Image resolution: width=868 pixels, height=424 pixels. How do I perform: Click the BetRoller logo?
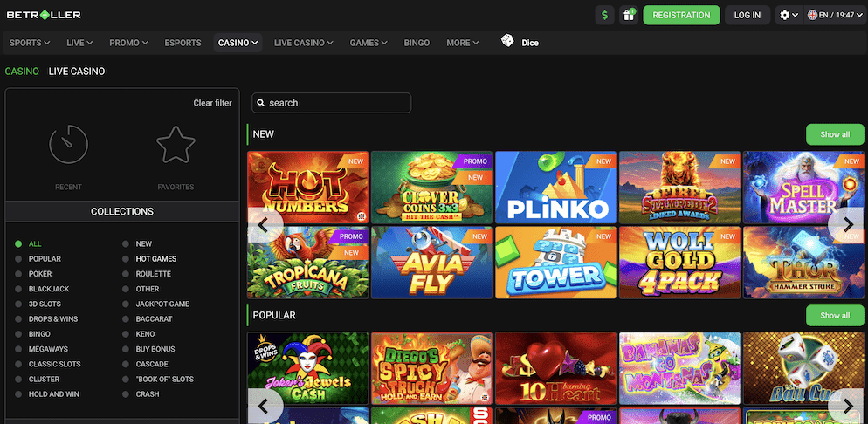coord(44,15)
